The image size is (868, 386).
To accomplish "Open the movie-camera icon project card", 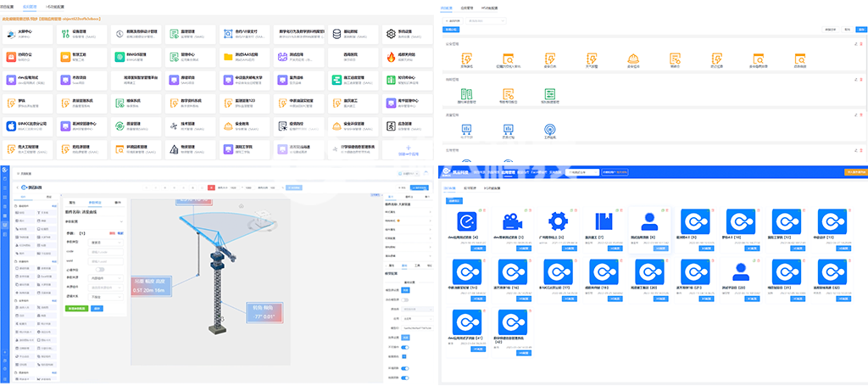I will tap(511, 230).
